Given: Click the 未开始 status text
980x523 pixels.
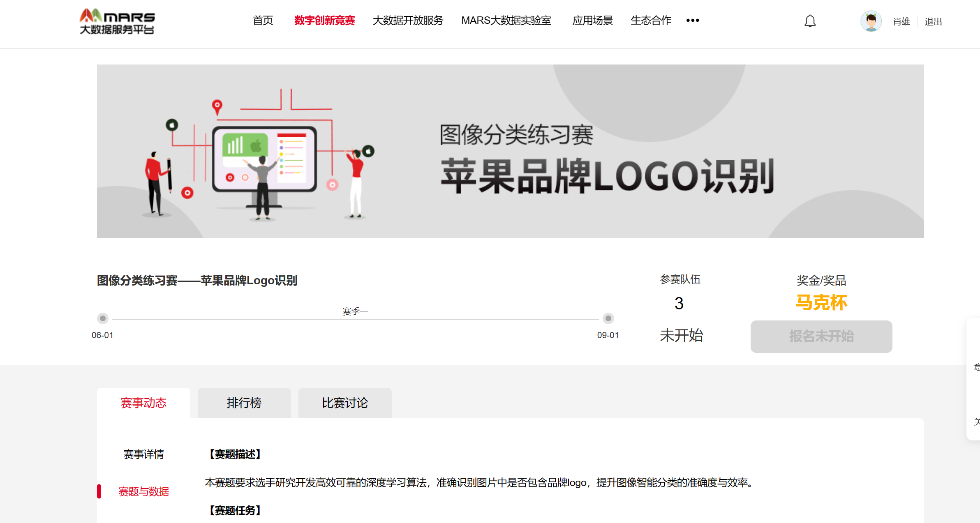Looking at the screenshot, I should [682, 335].
